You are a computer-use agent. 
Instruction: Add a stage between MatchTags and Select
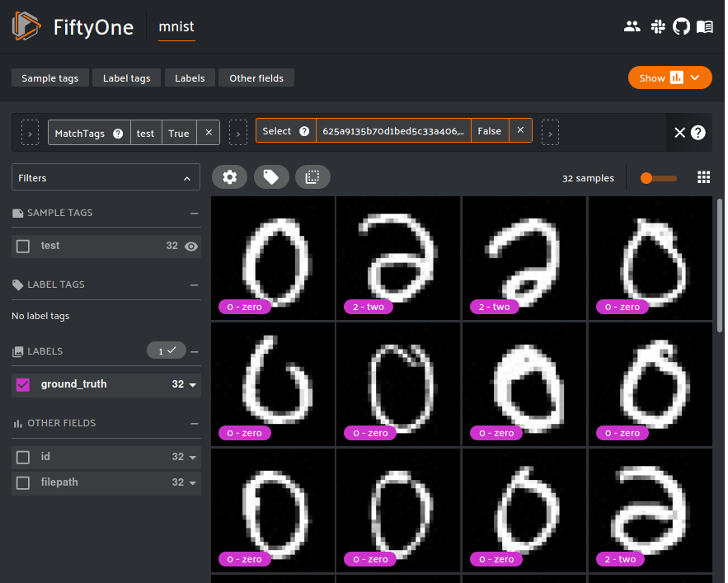[237, 133]
